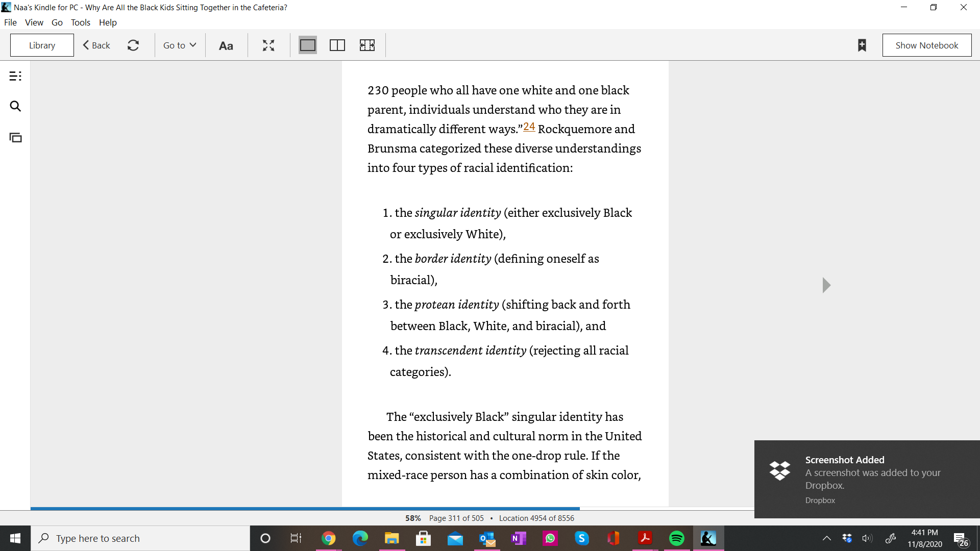Open Cortana from taskbar

point(265,538)
